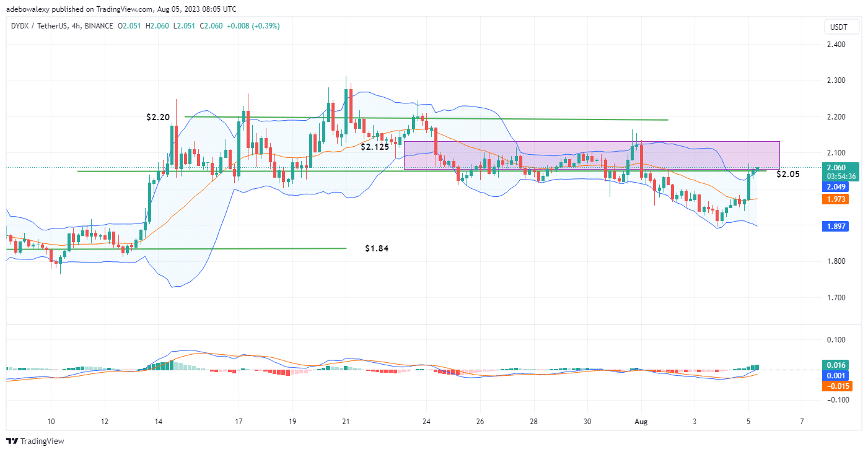Click the 4h interval label in header
The height and width of the screenshot is (452, 868).
[76, 26]
